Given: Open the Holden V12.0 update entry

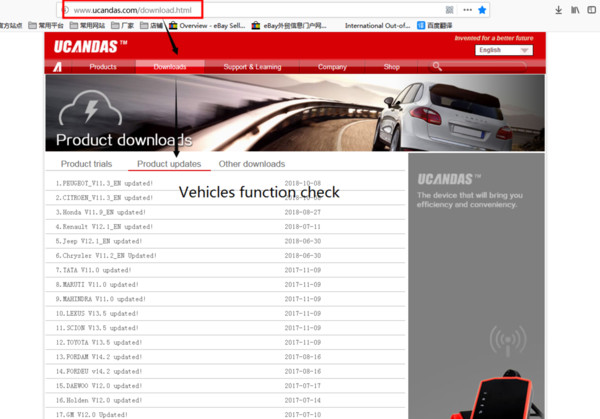Looking at the screenshot, I should coord(99,400).
